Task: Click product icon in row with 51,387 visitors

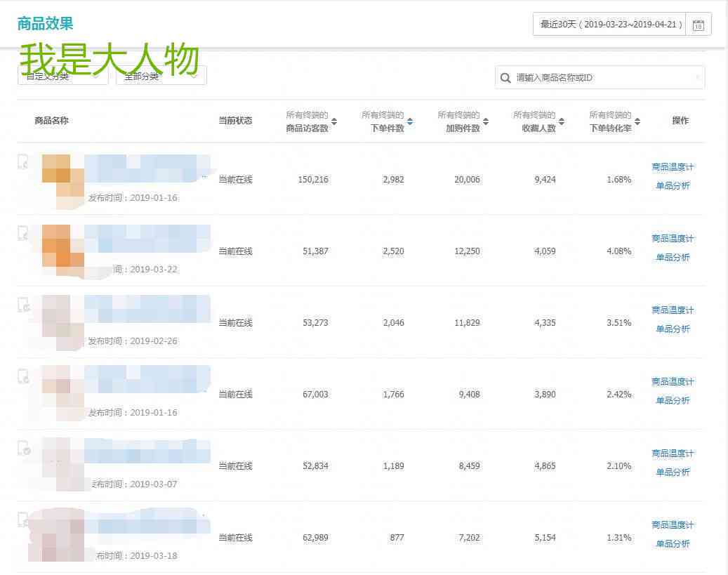Action: point(23,233)
